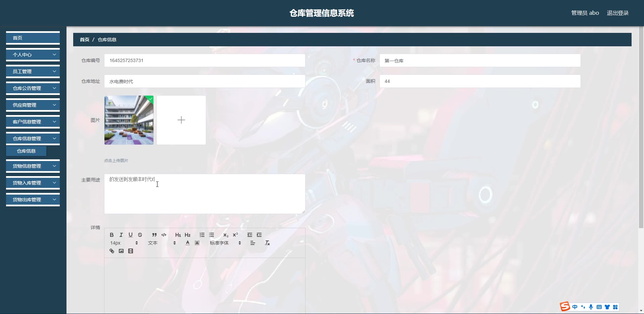Insert a hyperlink in the editor
This screenshot has width=644, height=314.
112,251
